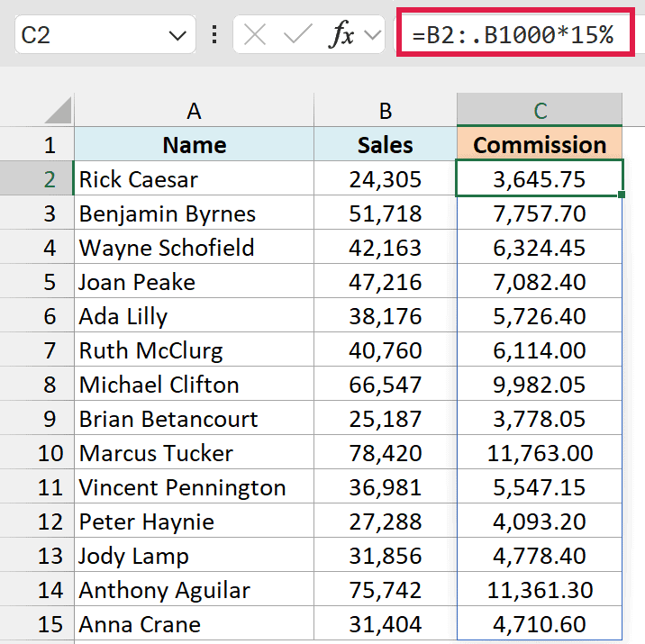Click the Enter formula checkmark icon
Viewport: 645px width, 644px height.
coord(298,34)
